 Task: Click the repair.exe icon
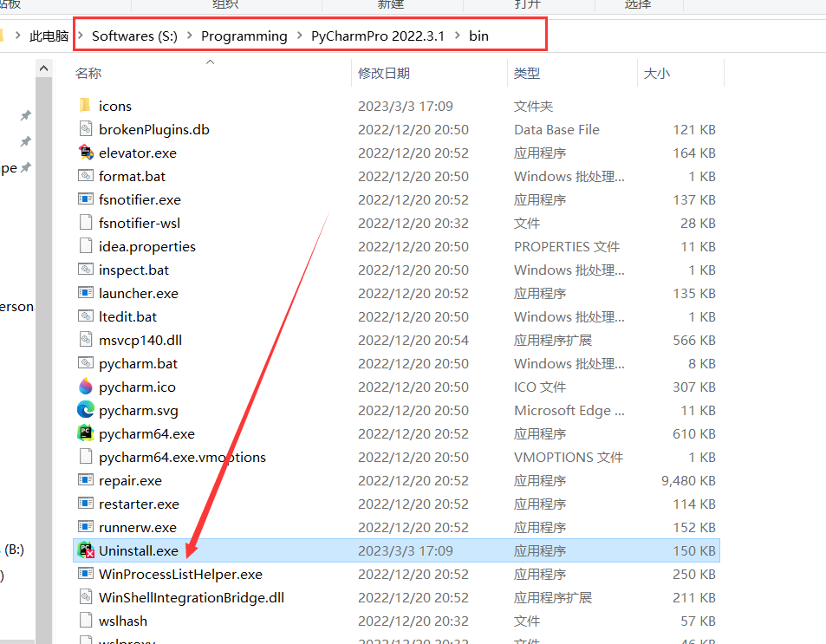pyautogui.click(x=85, y=479)
